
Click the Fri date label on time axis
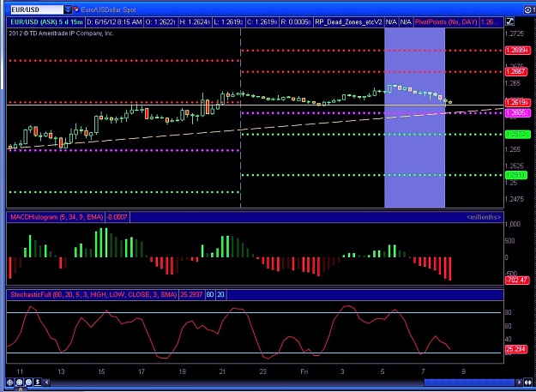[304, 371]
